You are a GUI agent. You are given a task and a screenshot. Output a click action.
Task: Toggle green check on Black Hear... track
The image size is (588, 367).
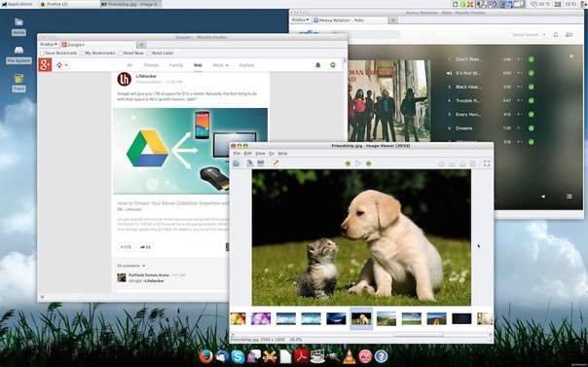531,87
